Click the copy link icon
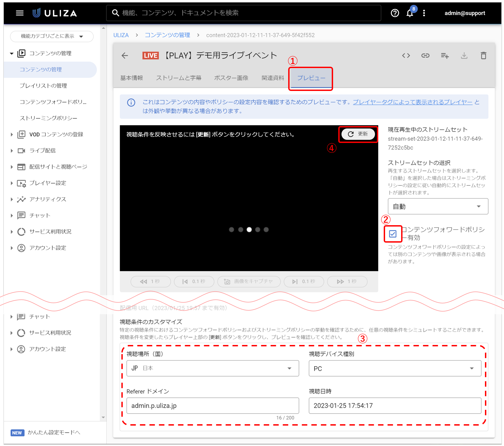Image resolution: width=504 pixels, height=446 pixels. (425, 56)
